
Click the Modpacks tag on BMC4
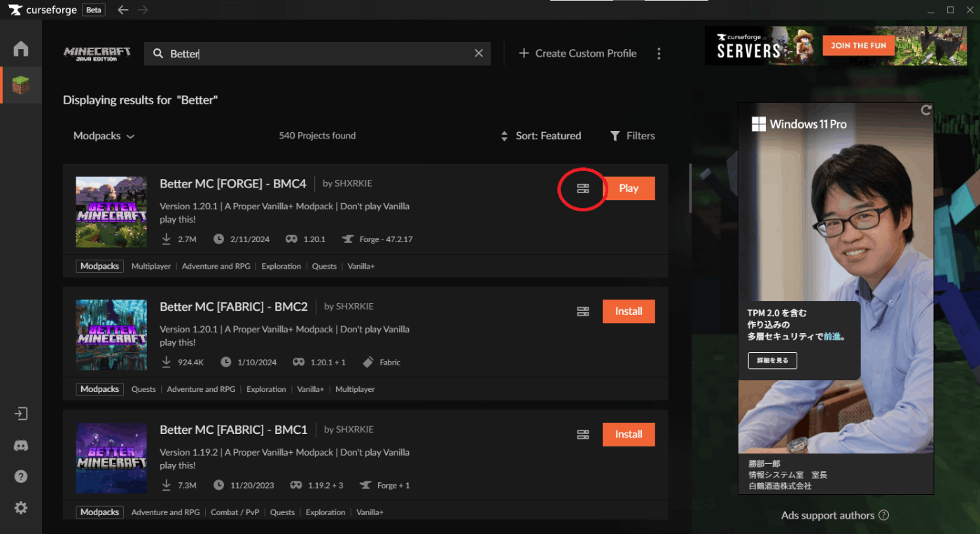[100, 266]
